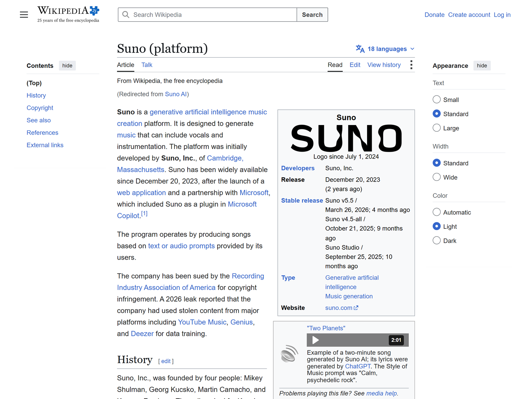Image resolution: width=532 pixels, height=399 pixels.
Task: Open the Microsoft Copilot link
Action: 242,204
